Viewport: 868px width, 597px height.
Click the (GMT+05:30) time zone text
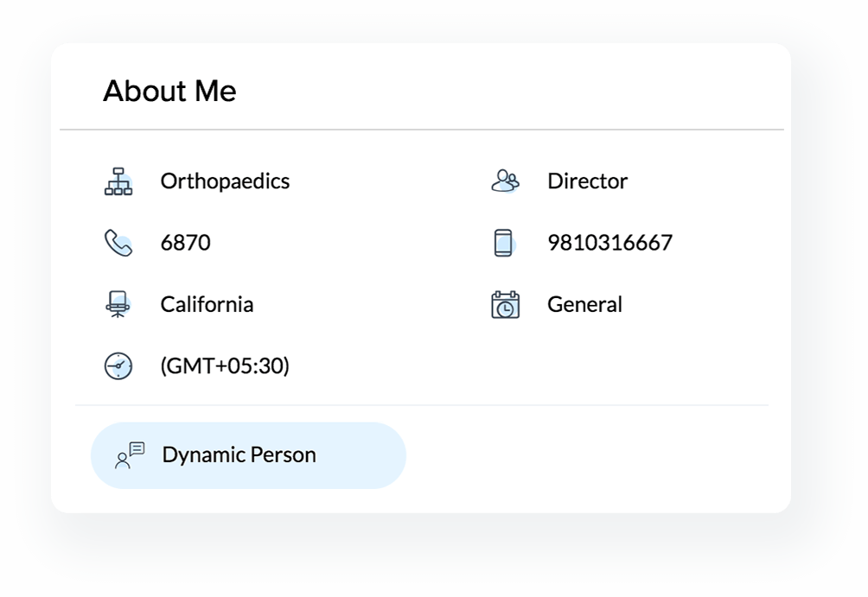coord(225,367)
